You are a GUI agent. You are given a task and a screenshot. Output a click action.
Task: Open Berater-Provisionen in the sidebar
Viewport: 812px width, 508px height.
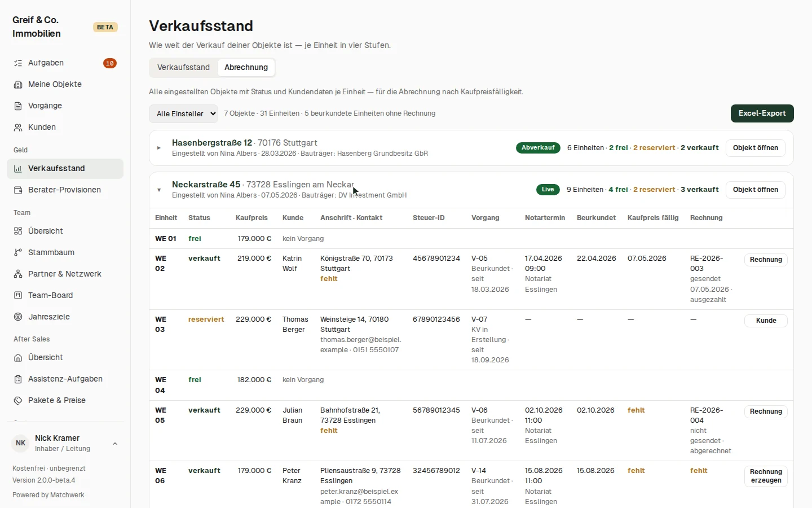point(65,190)
